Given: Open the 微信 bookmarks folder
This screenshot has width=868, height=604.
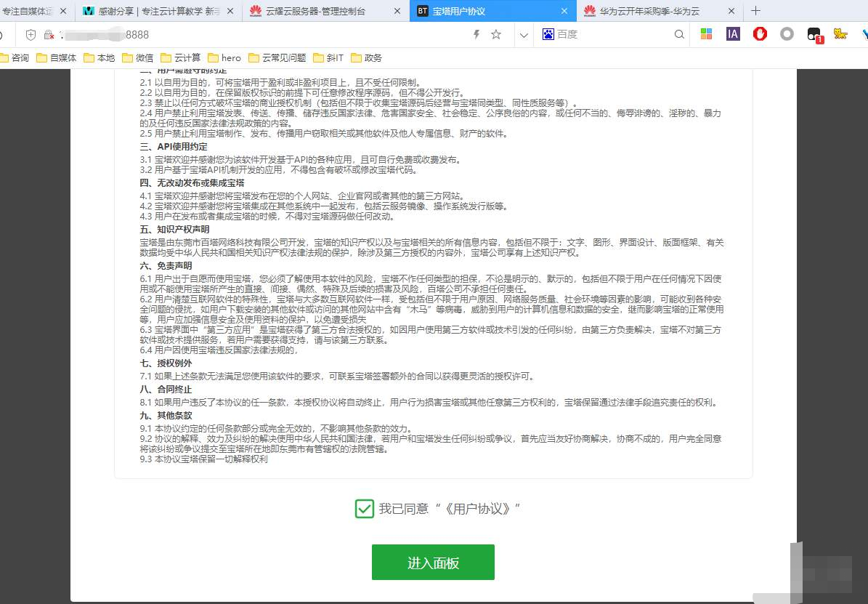Looking at the screenshot, I should pyautogui.click(x=138, y=57).
